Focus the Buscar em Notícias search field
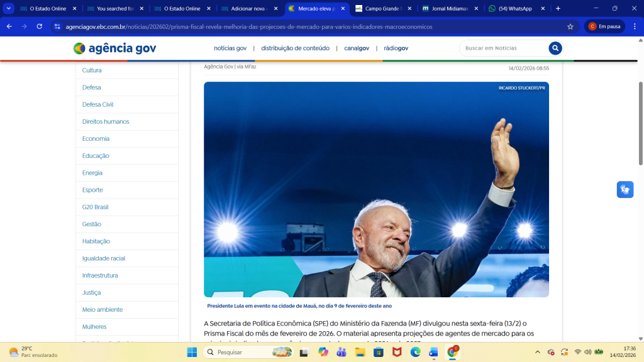Viewport: 644px width, 362px height. click(x=503, y=48)
